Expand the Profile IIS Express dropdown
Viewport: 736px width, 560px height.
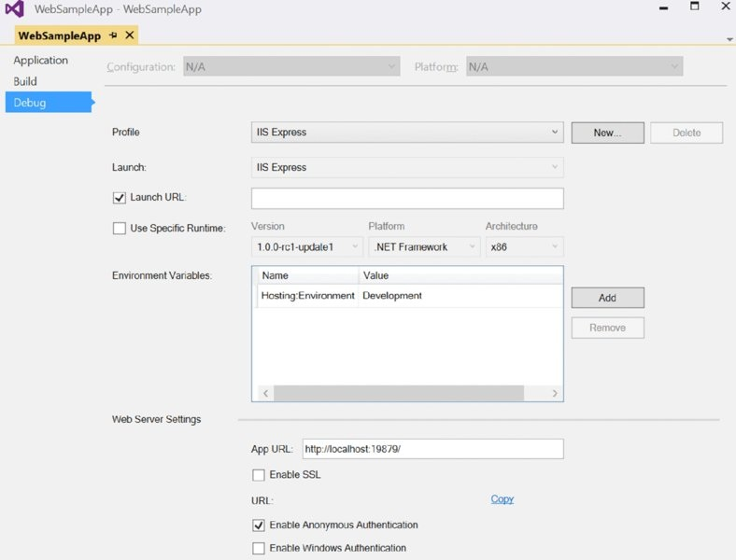click(407, 133)
